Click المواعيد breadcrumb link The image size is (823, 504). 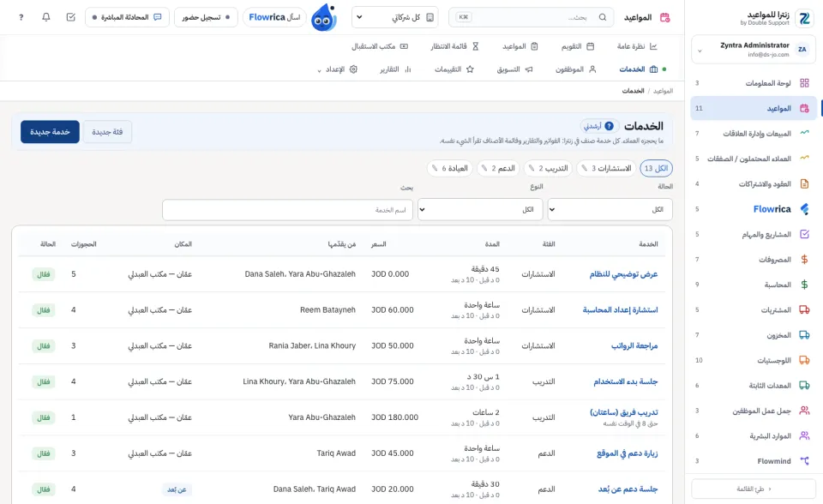[x=663, y=91]
